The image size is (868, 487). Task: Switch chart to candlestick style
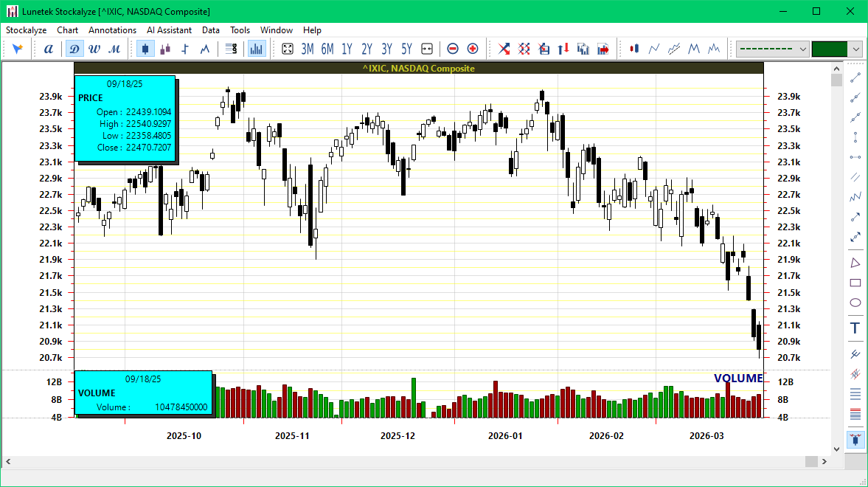[x=145, y=48]
